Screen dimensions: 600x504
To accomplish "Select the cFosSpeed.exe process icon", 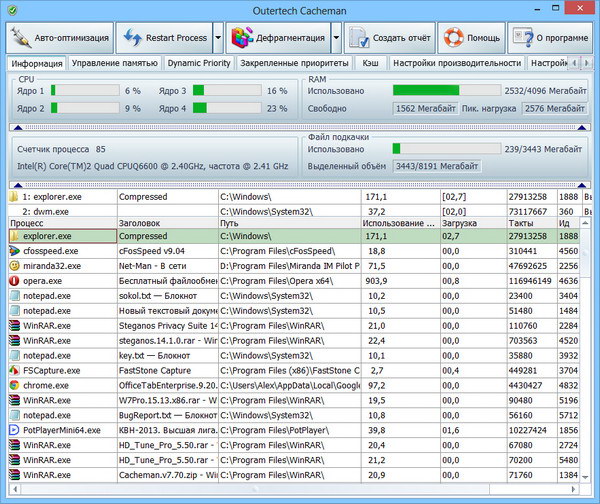I will coord(14,251).
